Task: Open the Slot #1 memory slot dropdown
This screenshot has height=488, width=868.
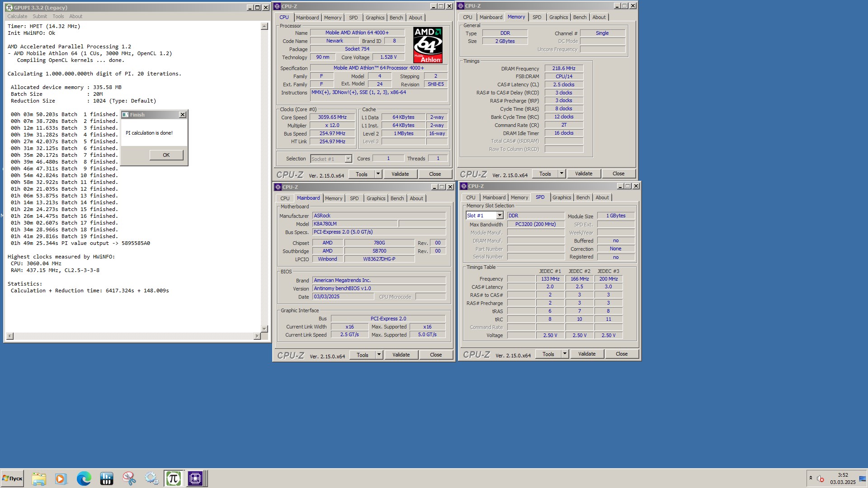Action: tap(500, 216)
